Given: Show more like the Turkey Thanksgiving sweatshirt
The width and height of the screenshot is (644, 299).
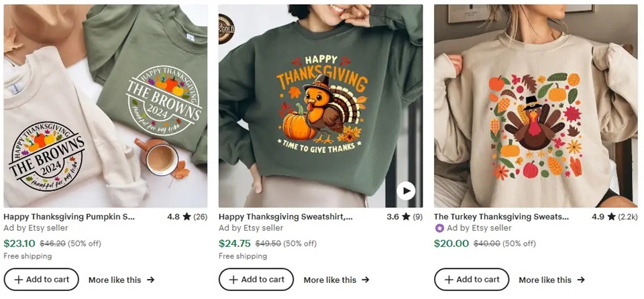Looking at the screenshot, I should [551, 280].
